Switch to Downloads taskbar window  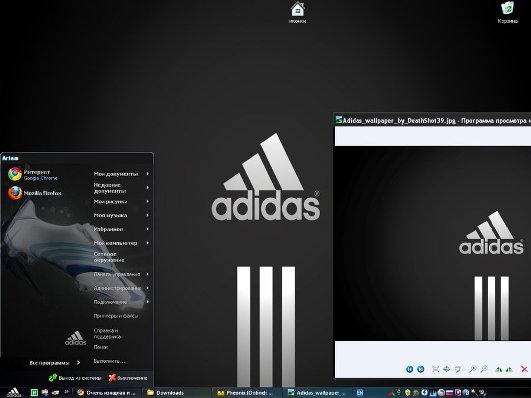[x=178, y=393]
